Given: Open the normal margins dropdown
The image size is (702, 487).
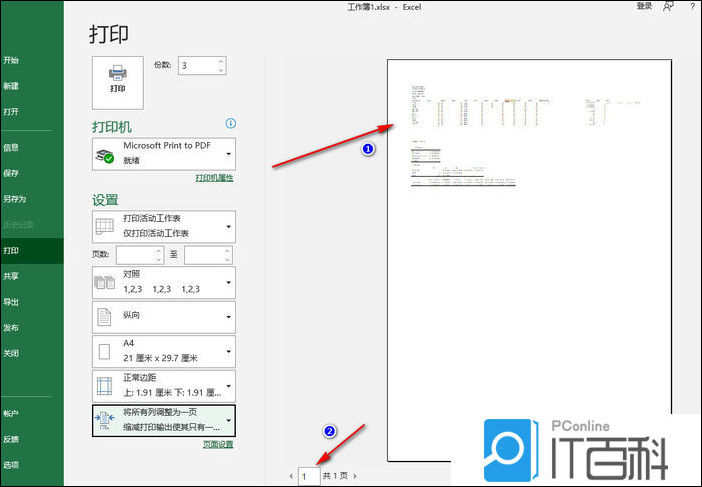Looking at the screenshot, I should tap(164, 386).
